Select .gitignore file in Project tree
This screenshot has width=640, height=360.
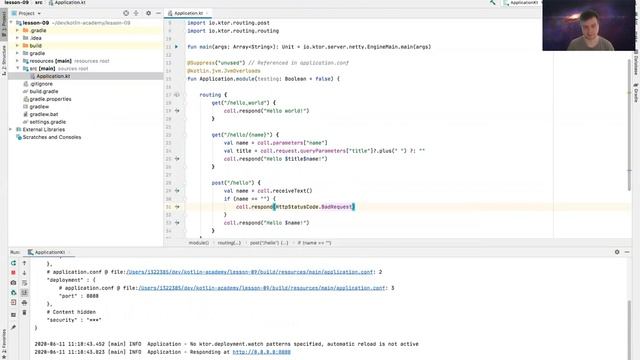[x=41, y=84]
